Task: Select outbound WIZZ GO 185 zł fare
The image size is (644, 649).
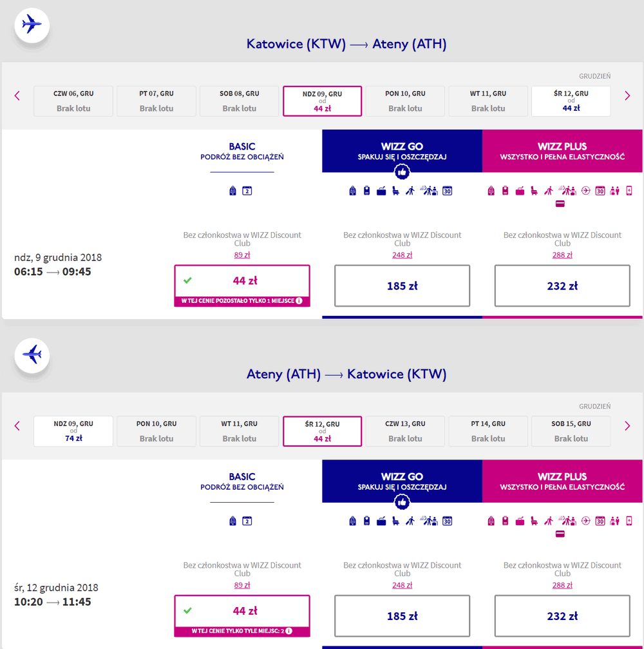Action: tap(402, 286)
